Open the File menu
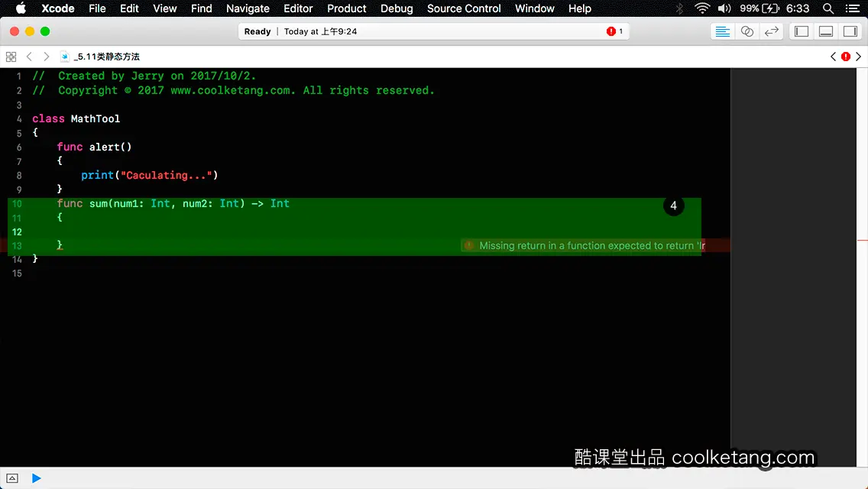 point(97,8)
